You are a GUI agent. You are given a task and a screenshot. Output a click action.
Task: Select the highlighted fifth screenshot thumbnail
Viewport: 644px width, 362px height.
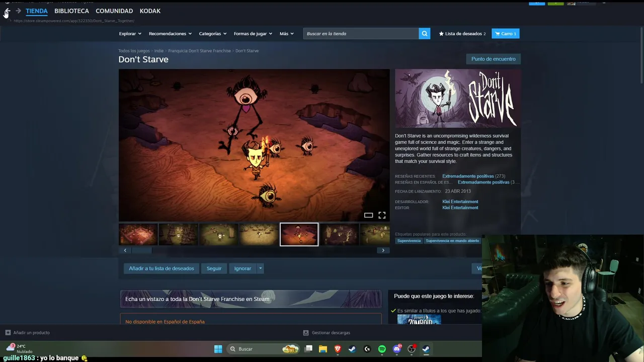point(299,234)
